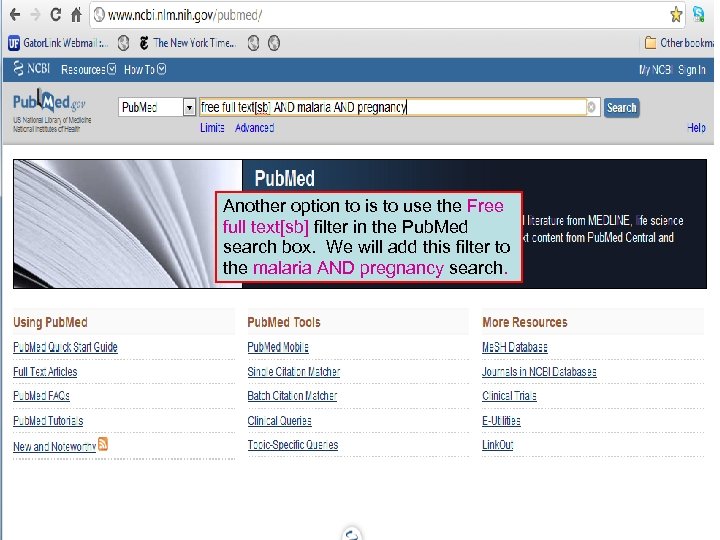
Task: Open the Limits link
Action: (212, 128)
